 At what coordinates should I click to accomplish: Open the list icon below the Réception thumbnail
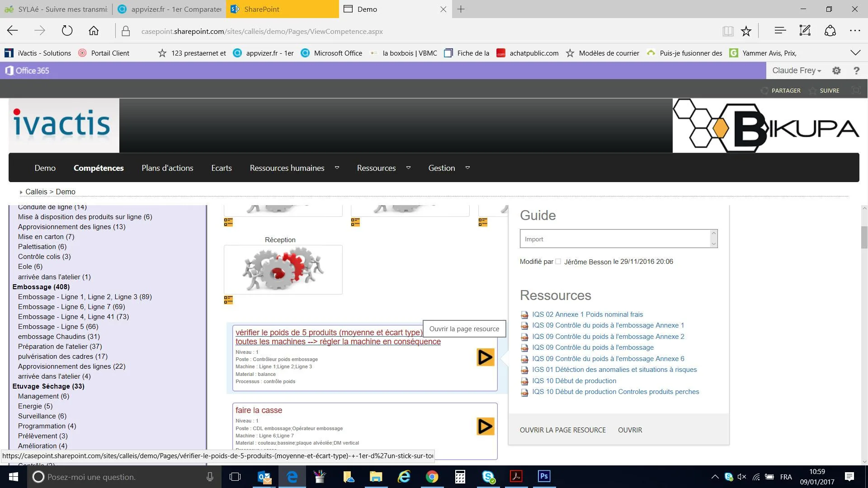point(228,300)
